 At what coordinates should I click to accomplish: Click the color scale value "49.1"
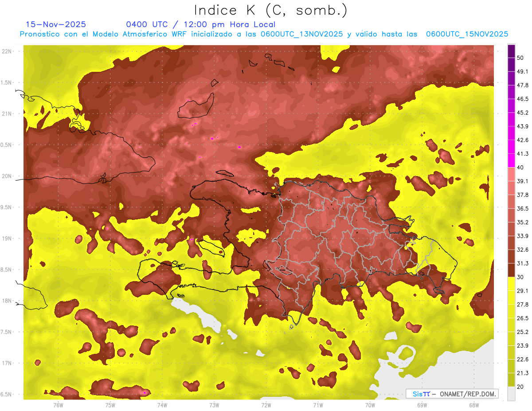tap(523, 71)
